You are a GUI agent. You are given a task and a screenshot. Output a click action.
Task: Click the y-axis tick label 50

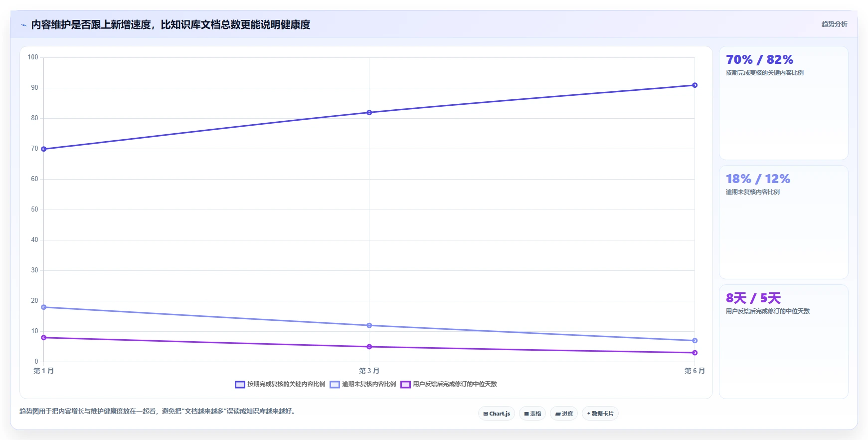[x=34, y=210]
